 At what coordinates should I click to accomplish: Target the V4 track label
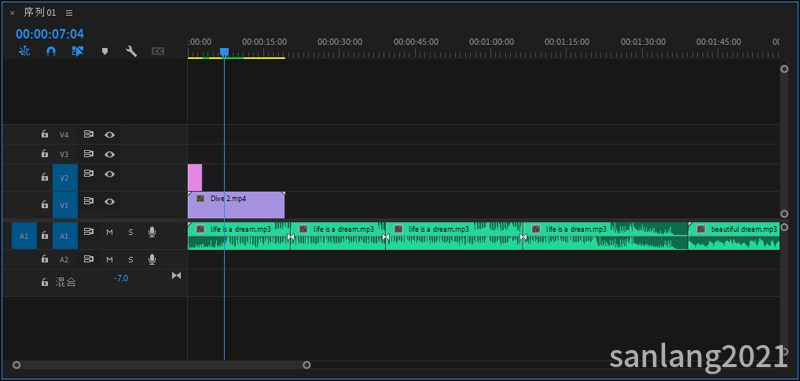tap(64, 135)
